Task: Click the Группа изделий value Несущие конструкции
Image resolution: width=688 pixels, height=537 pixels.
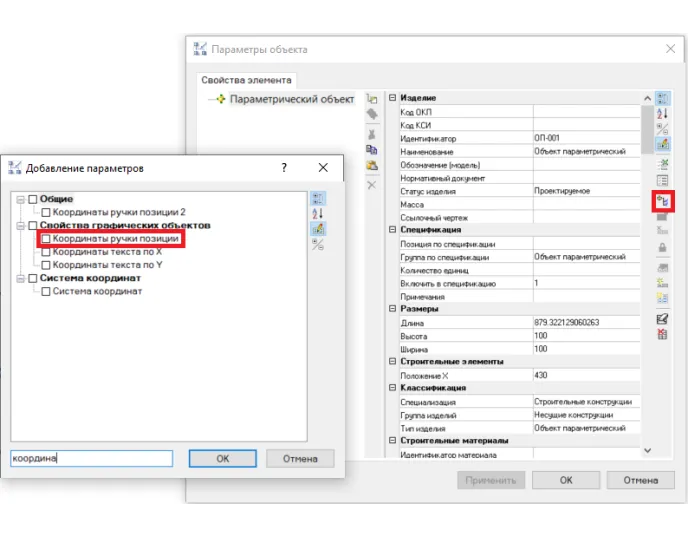Action: [x=587, y=414]
